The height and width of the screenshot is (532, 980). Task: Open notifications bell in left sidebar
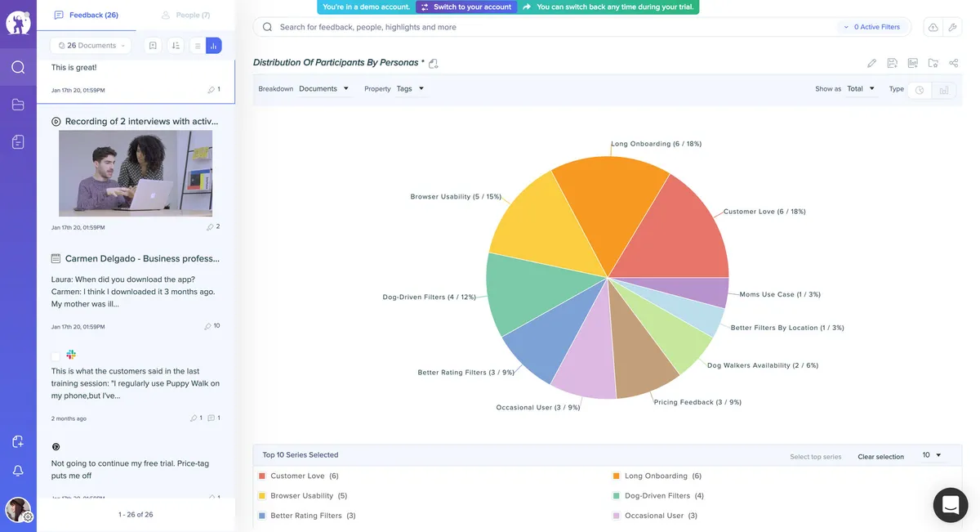click(x=18, y=471)
